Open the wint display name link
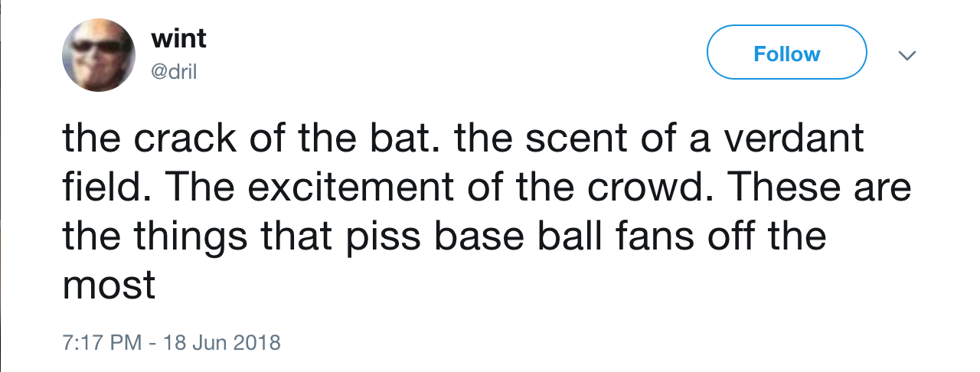Screen dimensions: 980x372 coord(179,38)
